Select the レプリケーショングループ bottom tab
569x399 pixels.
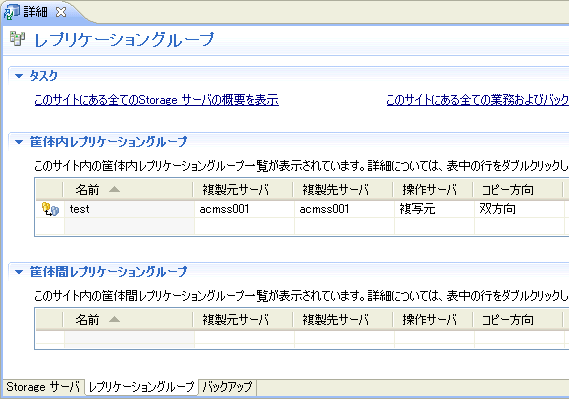click(x=142, y=387)
